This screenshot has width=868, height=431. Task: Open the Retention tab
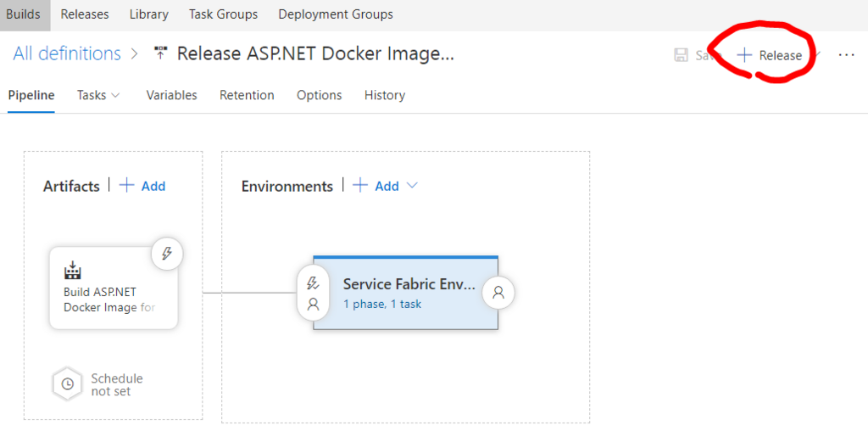[x=247, y=95]
